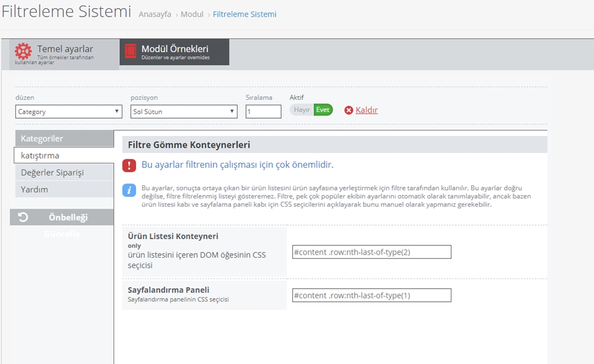Click the red X remove icon
This screenshot has height=364, width=594.
[x=349, y=110]
